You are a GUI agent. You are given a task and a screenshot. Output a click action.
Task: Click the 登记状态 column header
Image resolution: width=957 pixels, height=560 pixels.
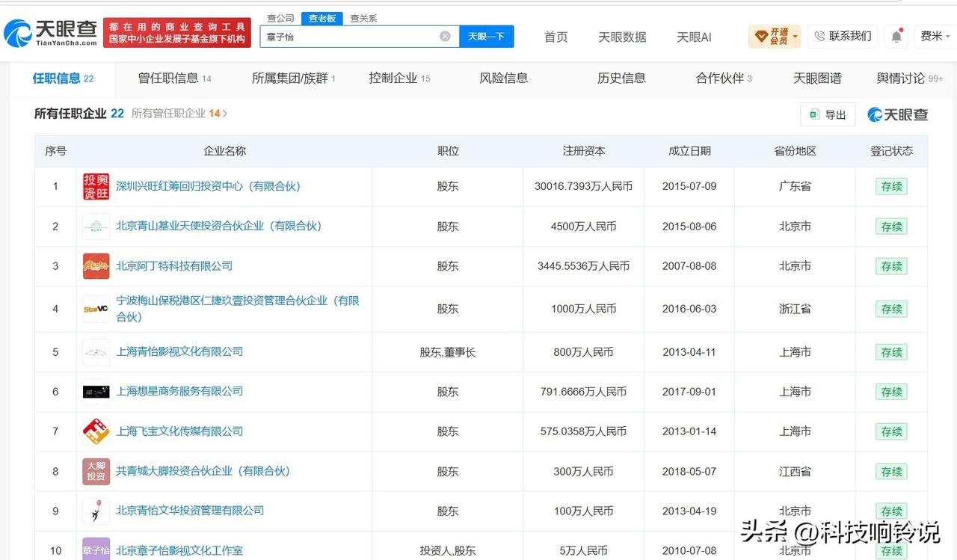[891, 151]
